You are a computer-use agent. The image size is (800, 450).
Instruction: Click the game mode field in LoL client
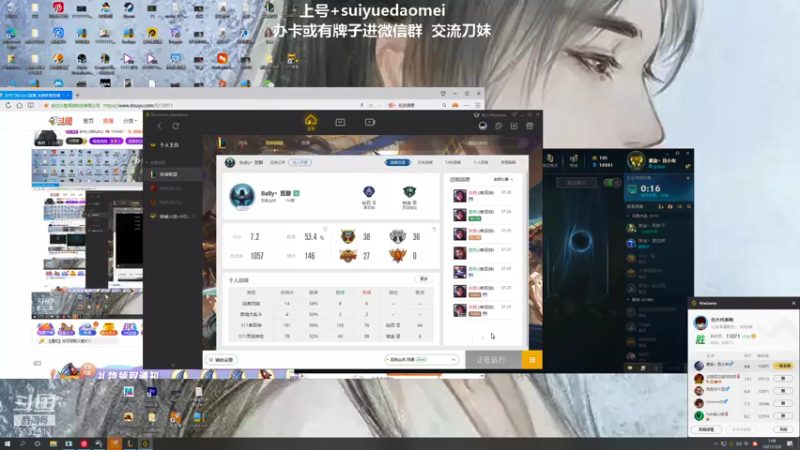576,183
